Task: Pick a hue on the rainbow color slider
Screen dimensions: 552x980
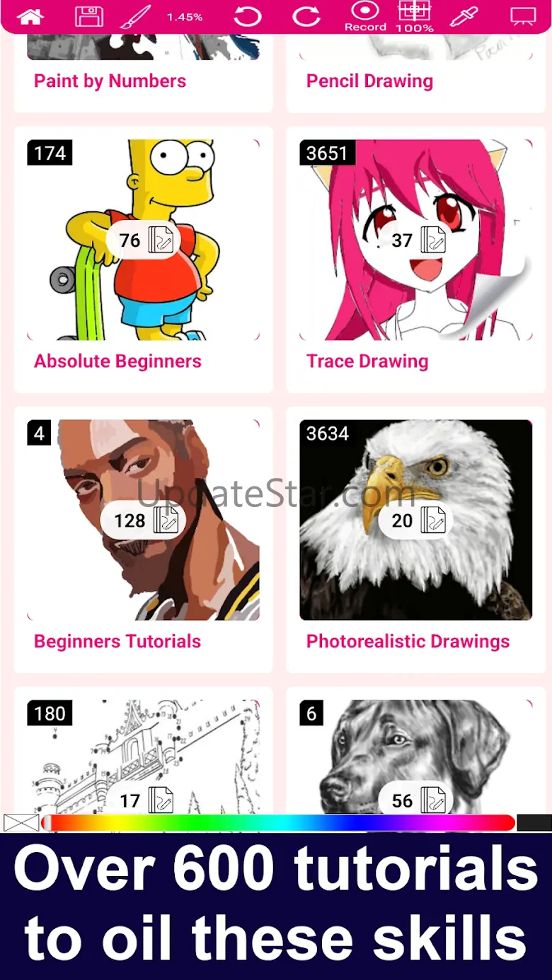Action: tap(278, 822)
